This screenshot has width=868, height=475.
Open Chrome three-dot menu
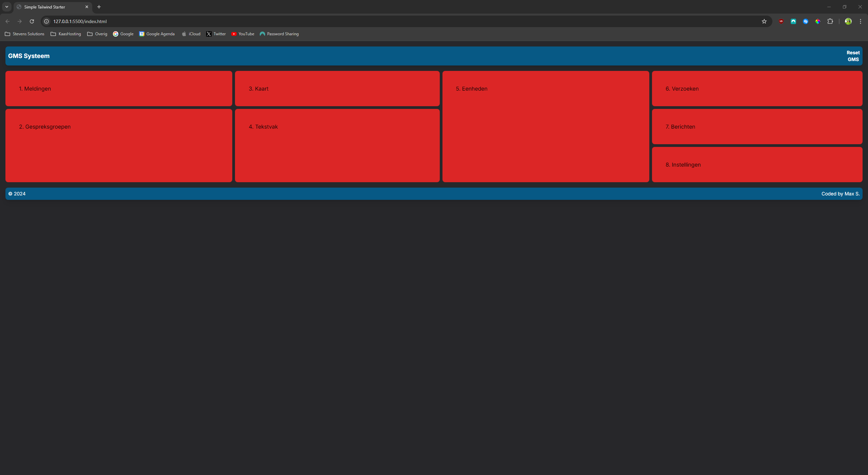coord(860,21)
